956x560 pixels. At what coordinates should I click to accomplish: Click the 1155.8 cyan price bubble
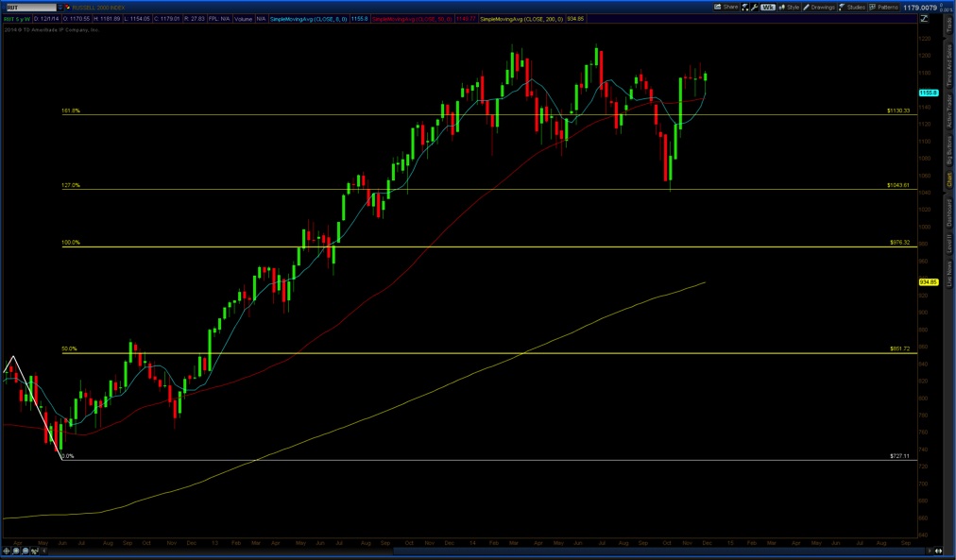(928, 93)
